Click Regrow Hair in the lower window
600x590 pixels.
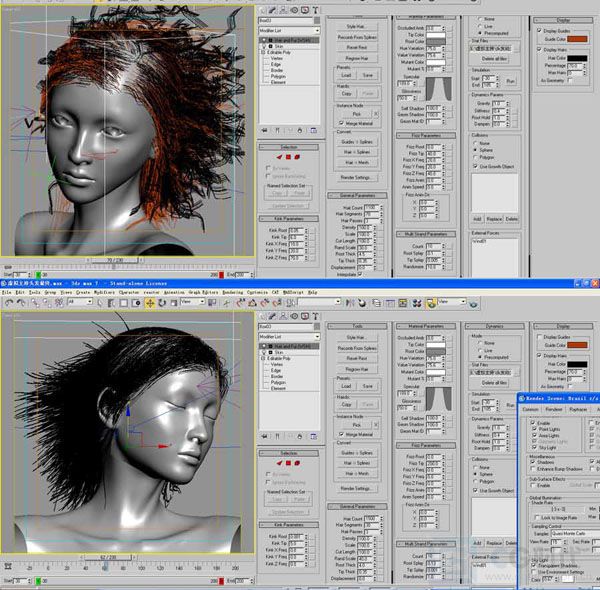point(357,369)
